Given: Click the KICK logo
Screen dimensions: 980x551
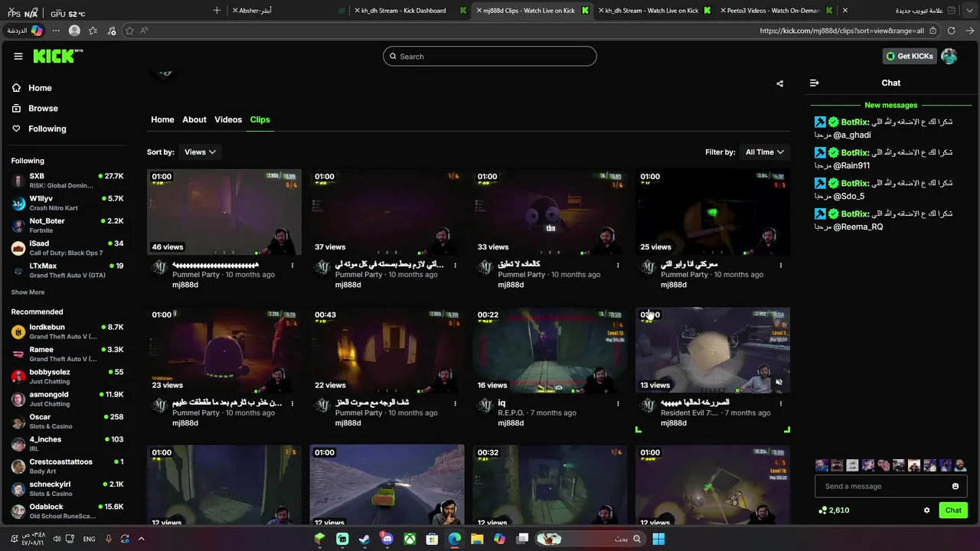Looking at the screenshot, I should coord(57,56).
